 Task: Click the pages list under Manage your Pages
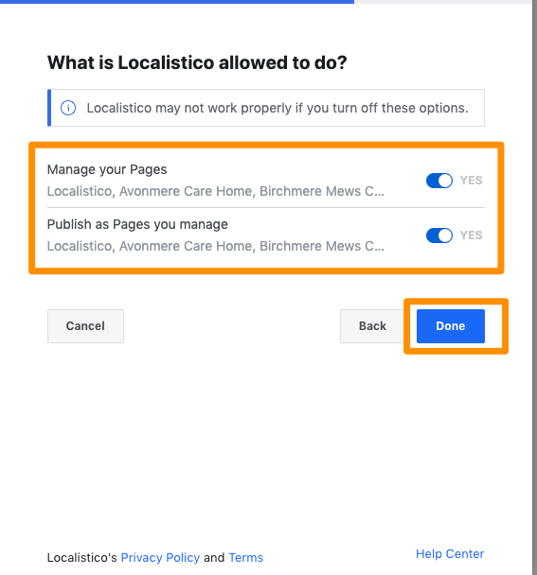point(216,191)
